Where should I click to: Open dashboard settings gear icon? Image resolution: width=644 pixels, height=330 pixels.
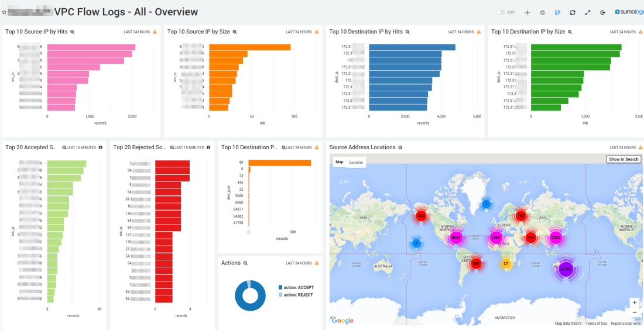click(542, 12)
